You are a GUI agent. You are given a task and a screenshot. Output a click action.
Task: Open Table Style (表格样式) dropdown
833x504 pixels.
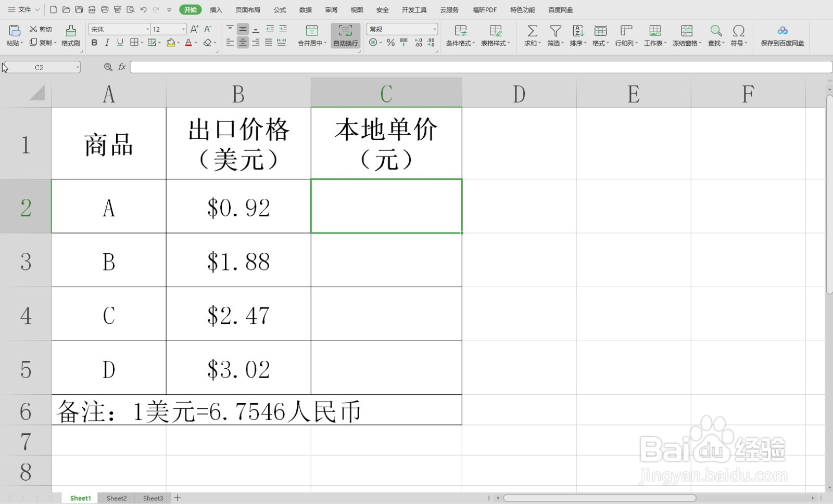click(496, 35)
